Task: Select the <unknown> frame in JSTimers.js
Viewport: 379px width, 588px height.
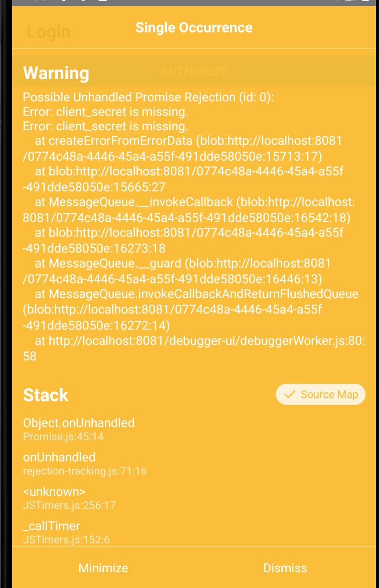Action: pyautogui.click(x=52, y=491)
